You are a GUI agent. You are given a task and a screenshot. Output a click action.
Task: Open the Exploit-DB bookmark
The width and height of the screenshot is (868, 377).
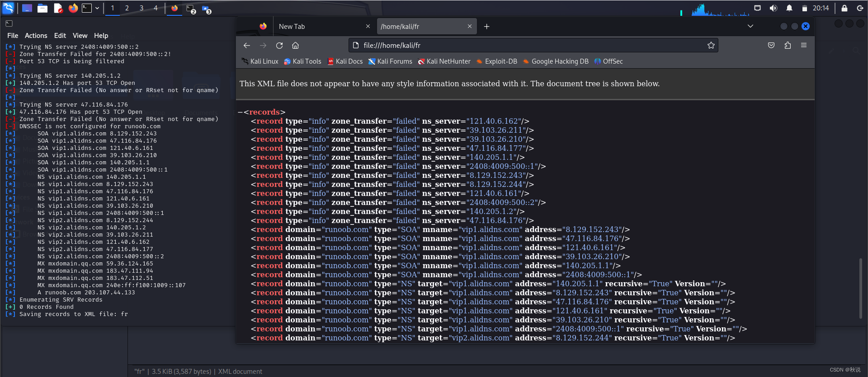point(496,61)
